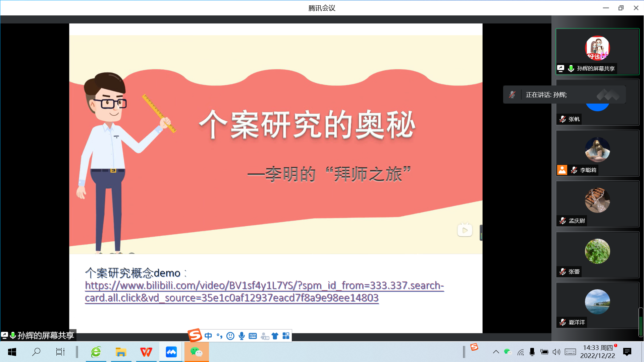Image resolution: width=644 pixels, height=362 pixels.
Task: Toggle Sogou Chinese/English input mode (中)
Action: click(208, 336)
